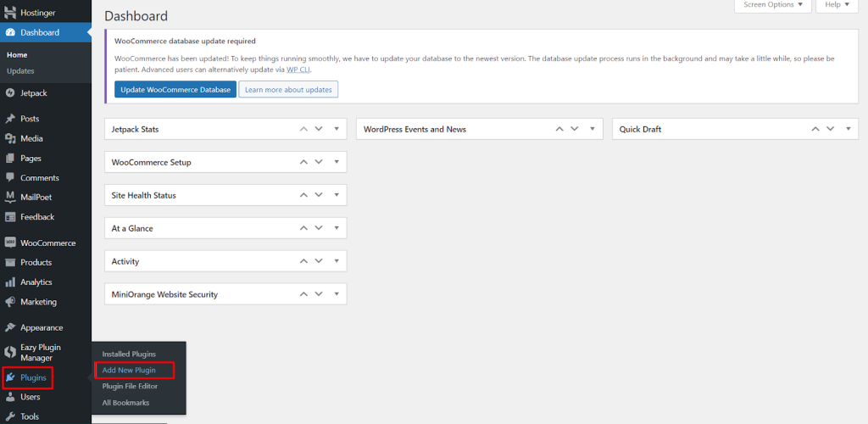Screen dimensions: 868x424
Task: Open the WooCommerce sidebar menu label
Action: 48,243
